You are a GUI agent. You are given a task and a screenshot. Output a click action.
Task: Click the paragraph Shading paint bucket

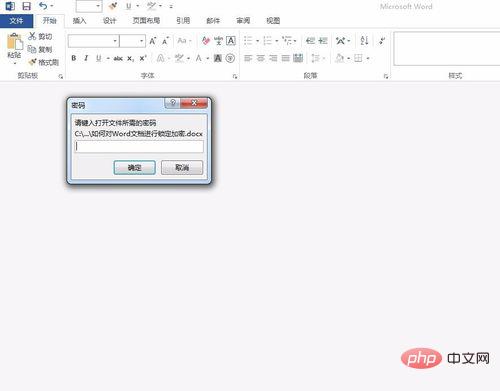[x=339, y=58]
